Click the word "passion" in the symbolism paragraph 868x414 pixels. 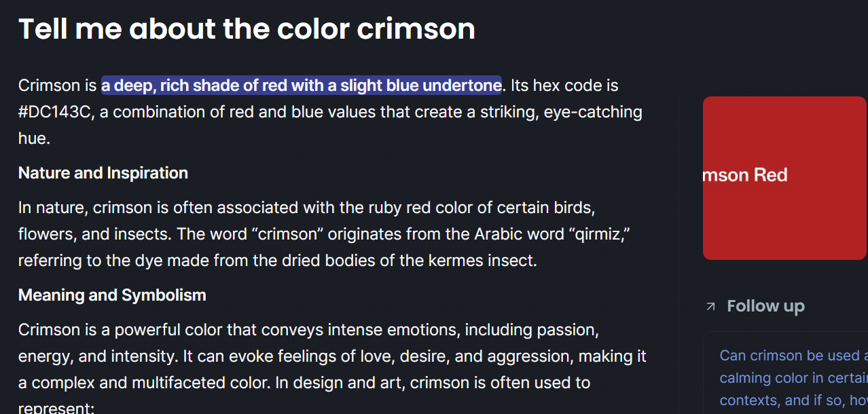coord(567,330)
